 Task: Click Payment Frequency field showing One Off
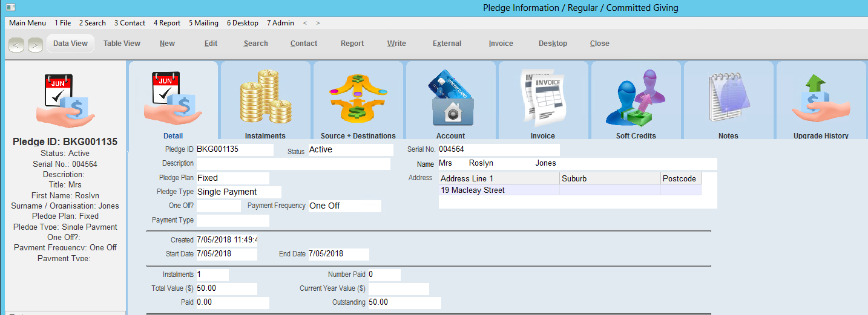(344, 206)
